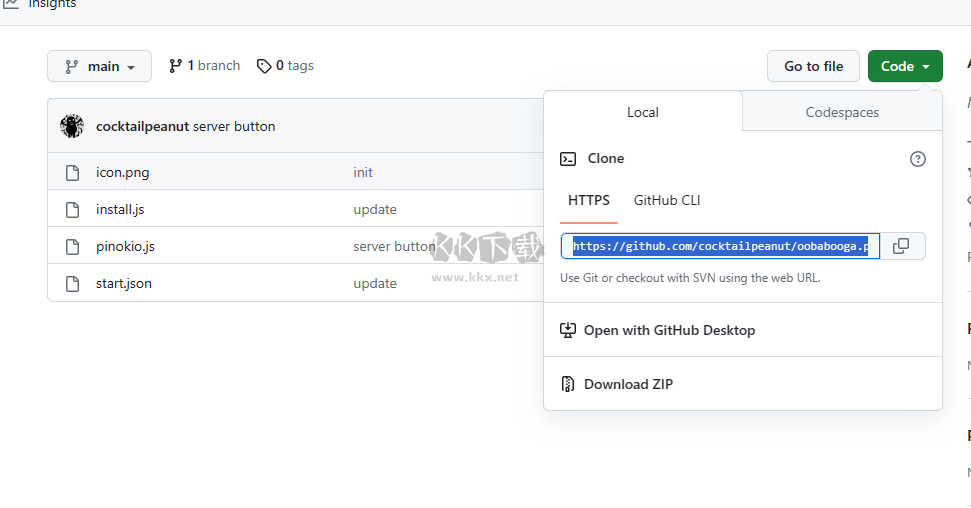
Task: Open the pinokio.js file
Action: [125, 247]
